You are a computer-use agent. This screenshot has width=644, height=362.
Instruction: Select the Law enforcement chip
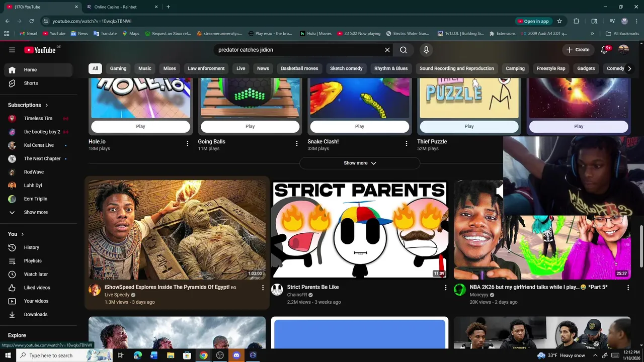click(206, 68)
